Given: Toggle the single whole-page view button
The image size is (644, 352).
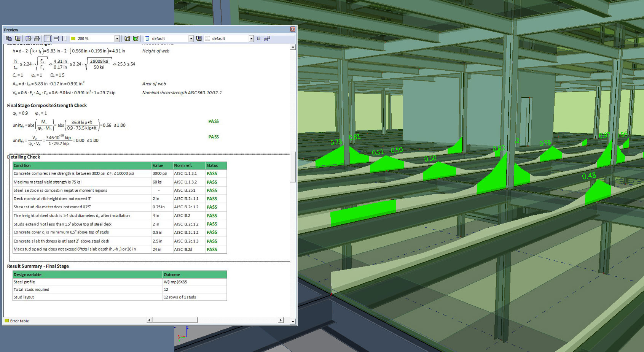Looking at the screenshot, I should pyautogui.click(x=64, y=38).
